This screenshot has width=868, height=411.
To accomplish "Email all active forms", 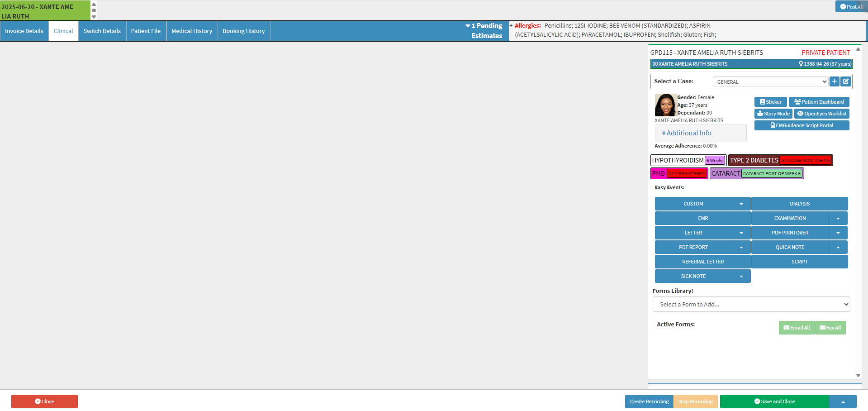I will point(797,328).
